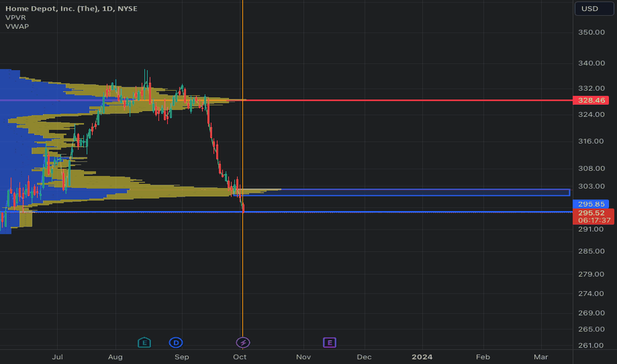This screenshot has height=364, width=617.
Task: Click the countdown timer 06:17:37 label
Action: coord(594,220)
